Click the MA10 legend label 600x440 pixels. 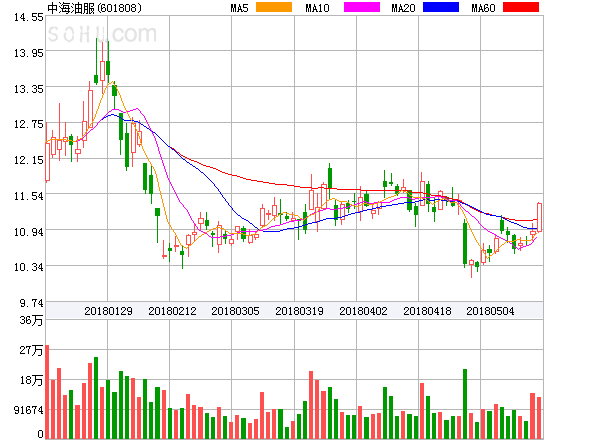pos(317,8)
